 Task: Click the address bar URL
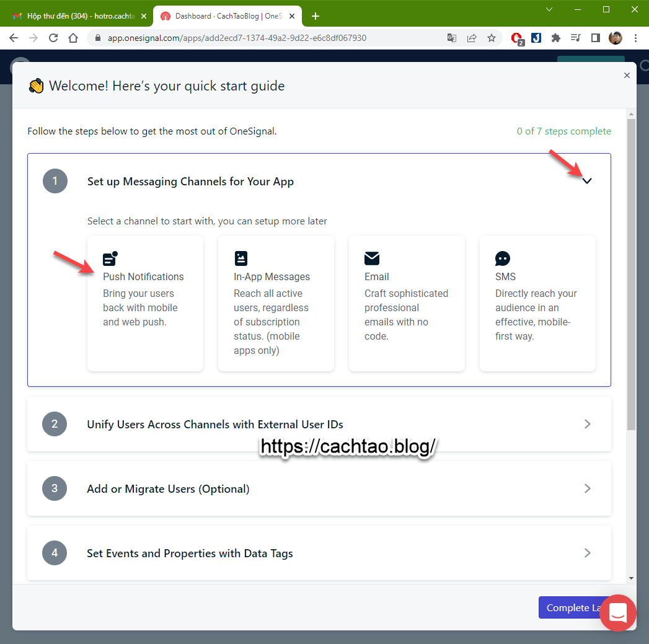237,38
